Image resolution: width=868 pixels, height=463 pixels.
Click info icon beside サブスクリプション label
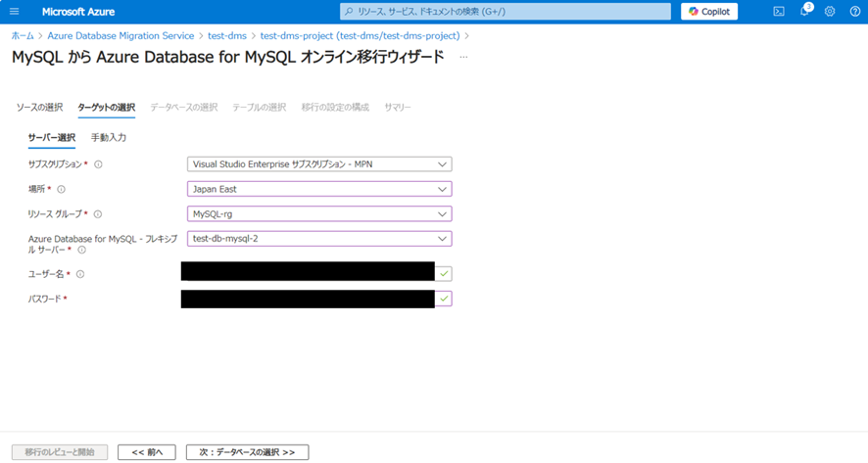tap(98, 164)
